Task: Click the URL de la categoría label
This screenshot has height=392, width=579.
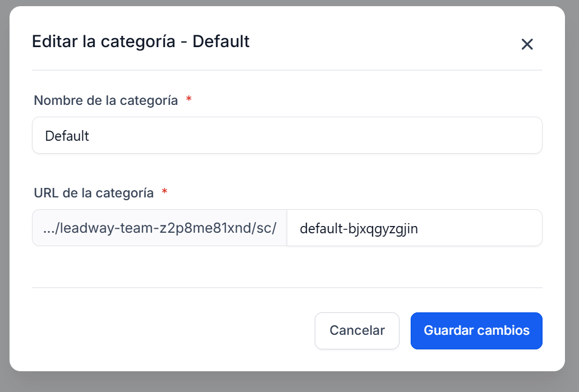Action: 94,193
